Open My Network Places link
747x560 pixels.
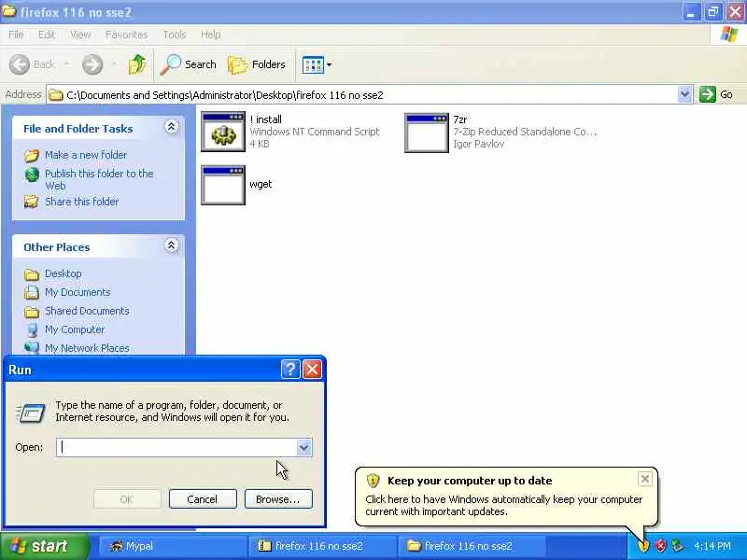pyautogui.click(x=87, y=348)
